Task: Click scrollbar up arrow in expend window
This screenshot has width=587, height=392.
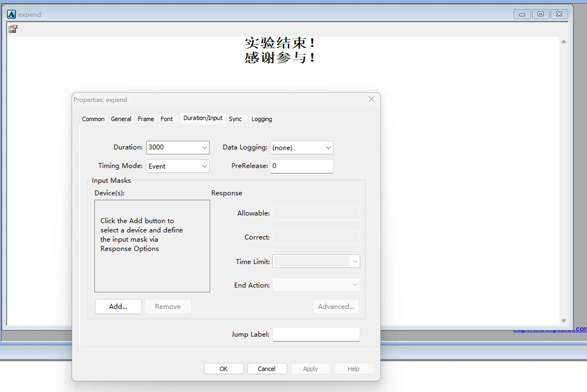Action: (x=564, y=41)
